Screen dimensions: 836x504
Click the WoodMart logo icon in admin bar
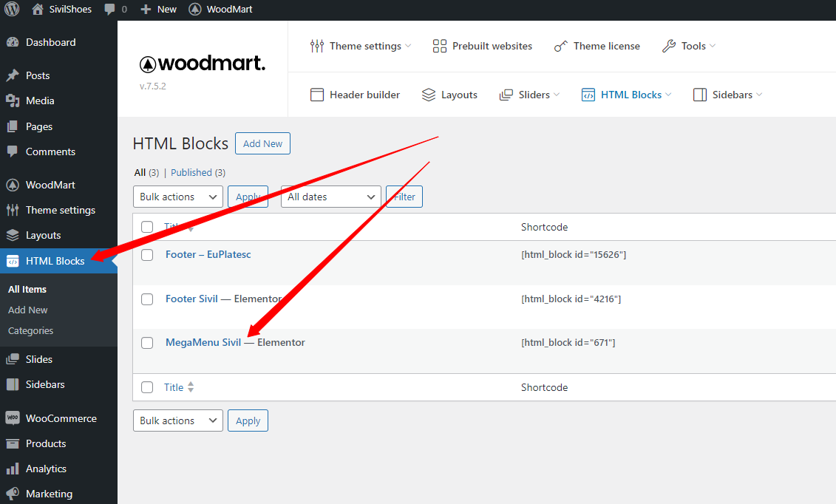(x=195, y=9)
